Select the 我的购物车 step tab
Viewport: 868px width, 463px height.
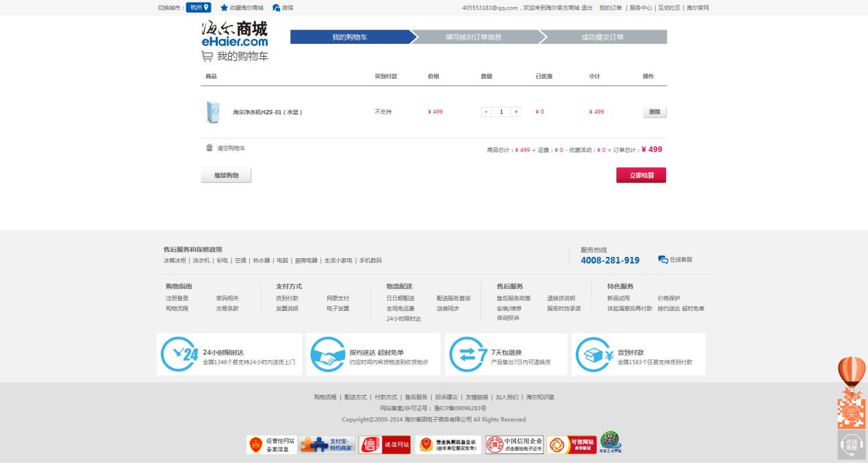click(350, 37)
